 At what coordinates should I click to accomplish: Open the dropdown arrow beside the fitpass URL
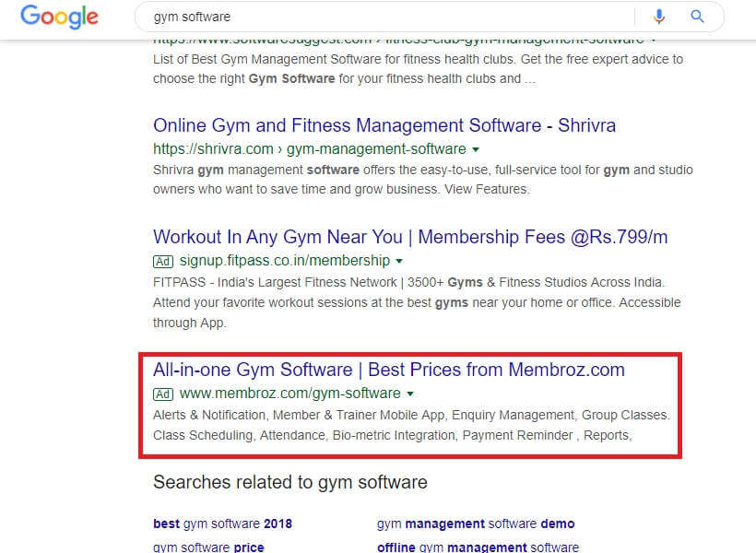(399, 262)
